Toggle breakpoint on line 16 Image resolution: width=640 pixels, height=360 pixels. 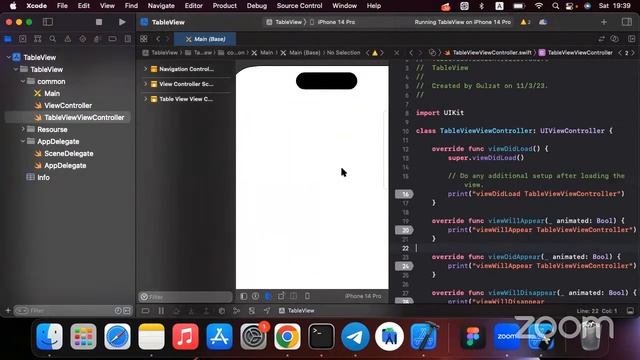pyautogui.click(x=404, y=194)
